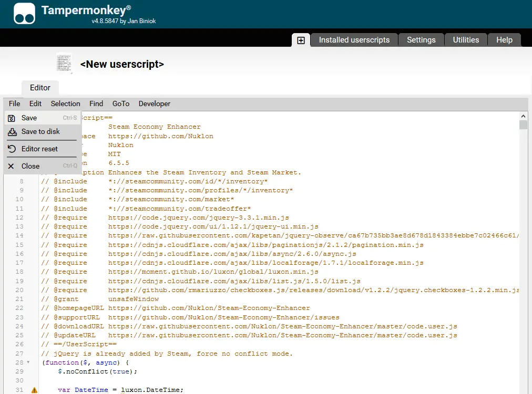The image size is (532, 394).
Task: Open the File menu
Action: [x=15, y=104]
